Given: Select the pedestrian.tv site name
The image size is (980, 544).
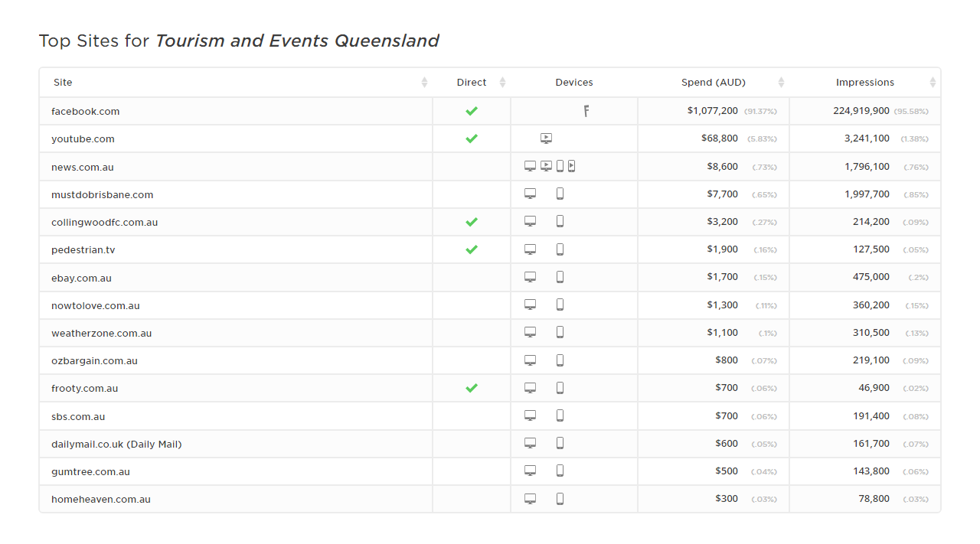Looking at the screenshot, I should point(83,249).
